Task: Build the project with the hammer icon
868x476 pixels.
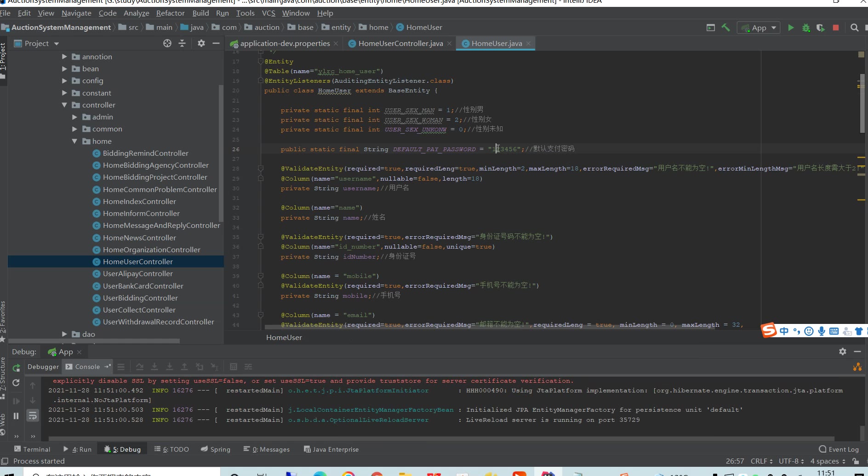Action: [726, 28]
